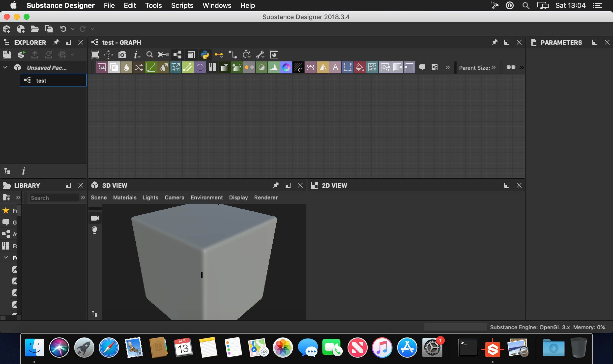Toggle the 3D view light bulb

coord(95,230)
